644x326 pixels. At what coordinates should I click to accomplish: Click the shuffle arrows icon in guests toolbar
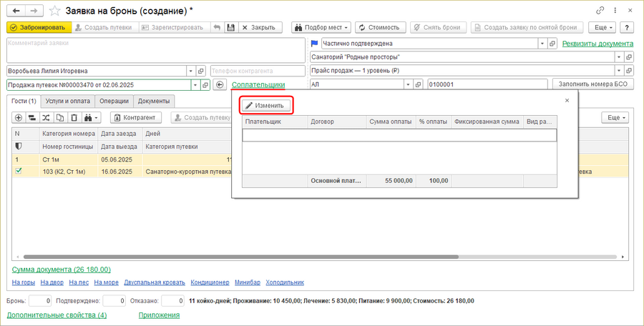click(x=47, y=117)
